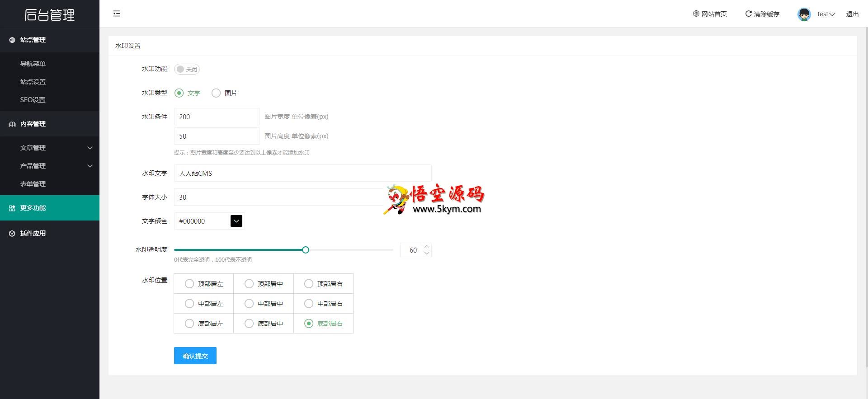Click the 内容管理 book icon
868x399 pixels.
[12, 124]
